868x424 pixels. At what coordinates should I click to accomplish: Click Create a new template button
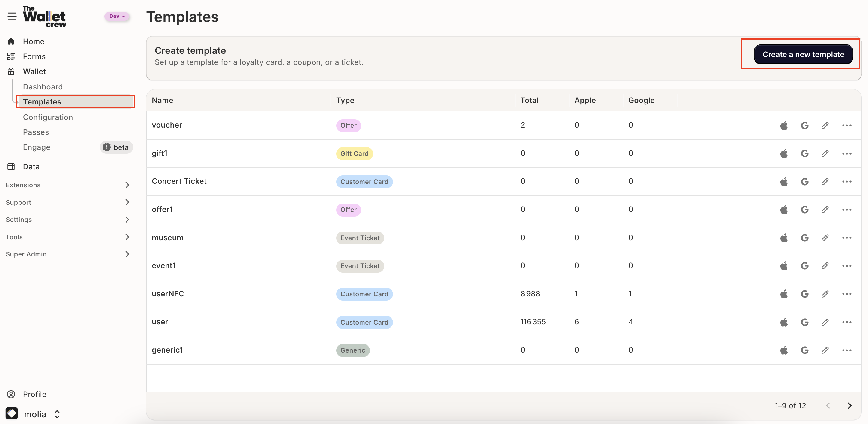803,54
